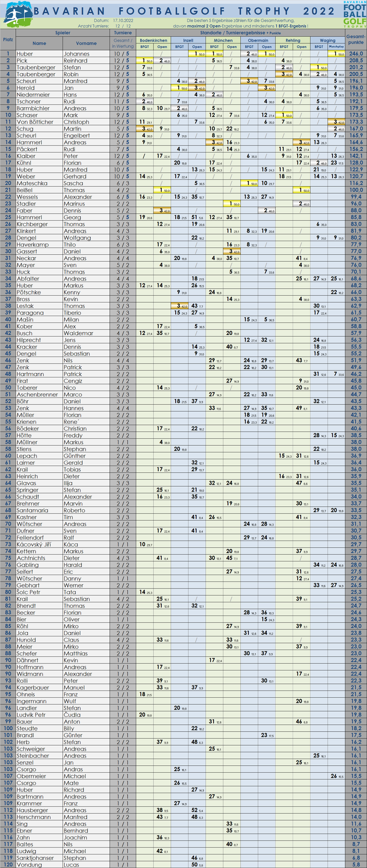This screenshot has width=367, height=868.
Task: Click the 'Matchplay' sub-header under Waging
Action: tap(336, 47)
